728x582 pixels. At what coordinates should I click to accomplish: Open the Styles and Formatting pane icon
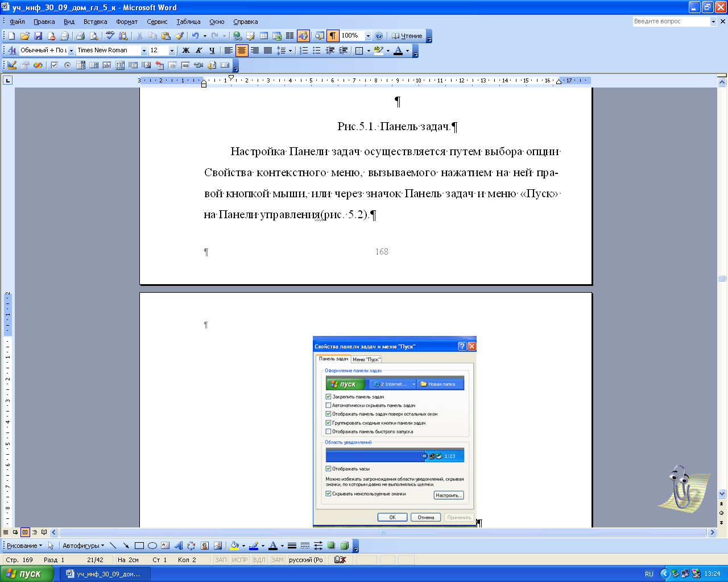[12, 51]
